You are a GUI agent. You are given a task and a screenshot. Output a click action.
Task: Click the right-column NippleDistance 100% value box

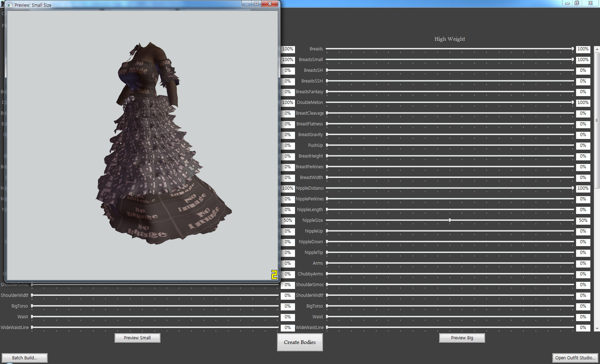pos(583,188)
